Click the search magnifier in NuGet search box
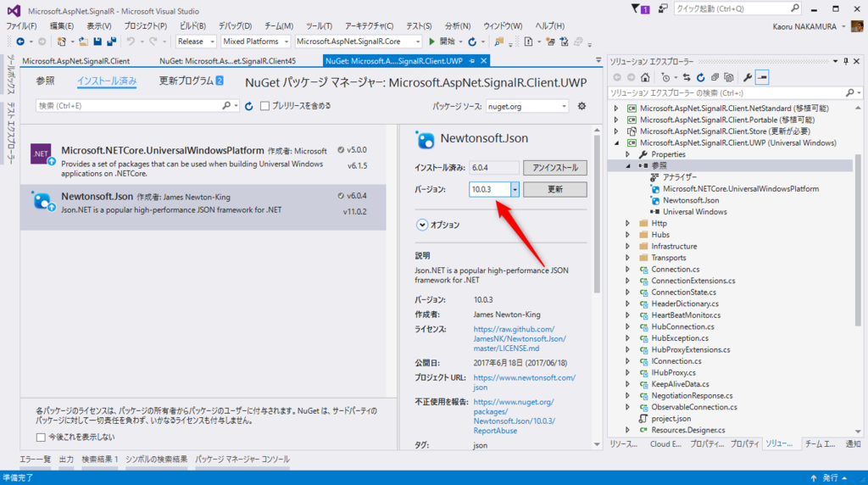868x485 pixels. [x=225, y=106]
